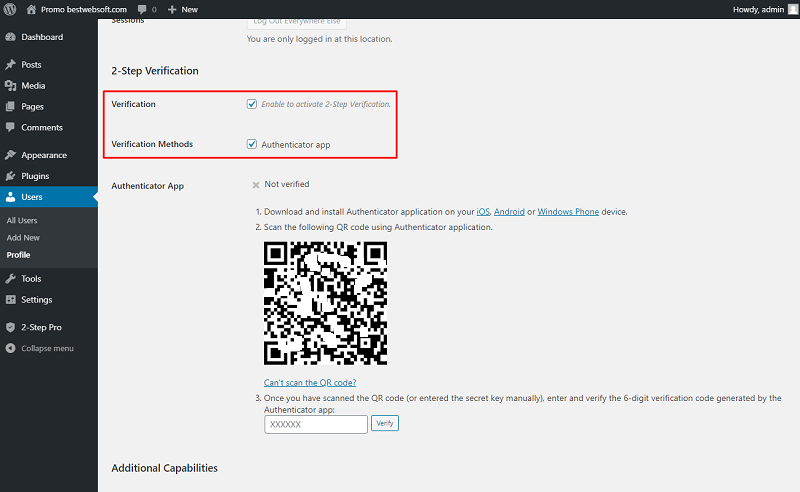800x492 pixels.
Task: Open the WordPress logo menu
Action: [x=10, y=9]
